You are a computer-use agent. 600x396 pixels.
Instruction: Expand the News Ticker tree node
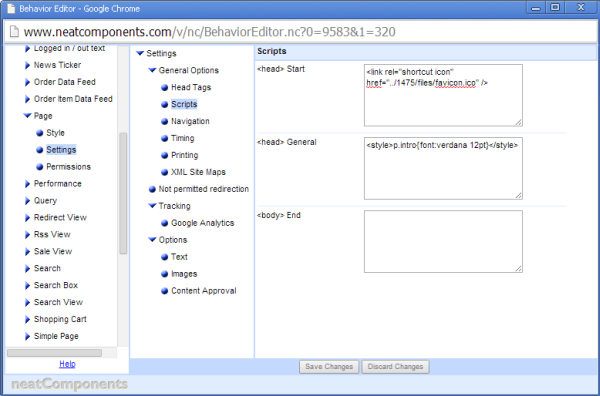(27, 65)
